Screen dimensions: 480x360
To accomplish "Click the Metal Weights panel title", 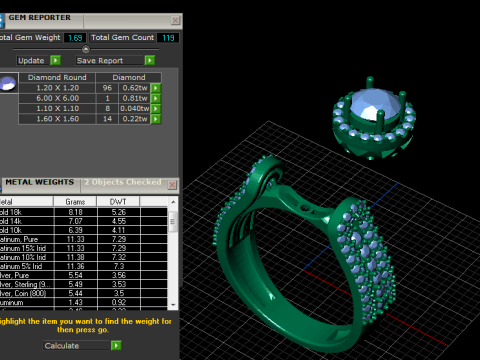I will 40,182.
